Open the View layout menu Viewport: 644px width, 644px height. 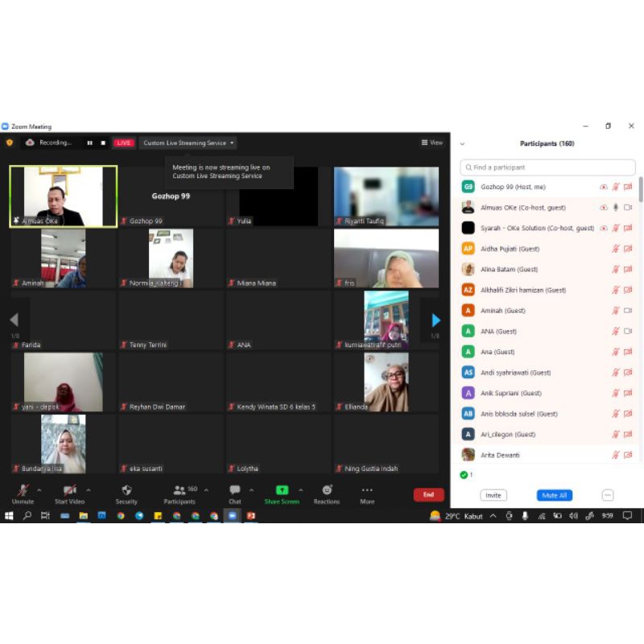[432, 142]
